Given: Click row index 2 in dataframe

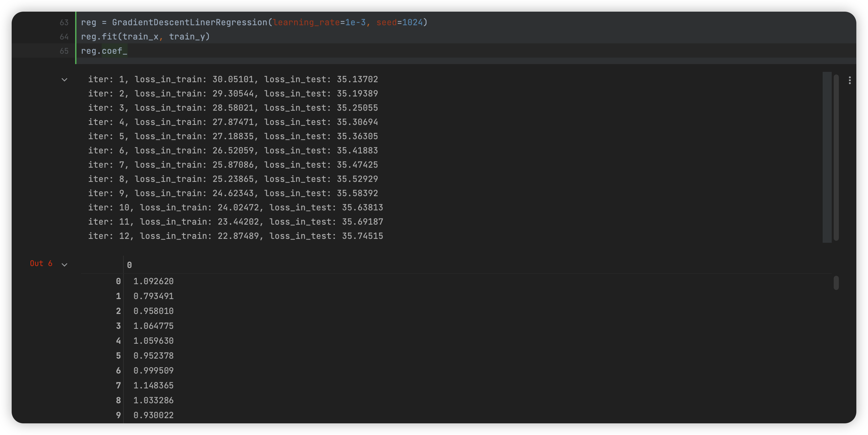Looking at the screenshot, I should point(118,311).
